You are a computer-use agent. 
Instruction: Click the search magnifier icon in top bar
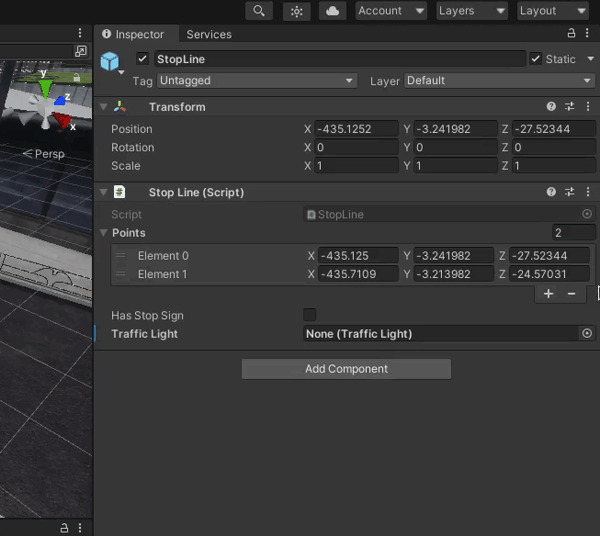tap(259, 11)
